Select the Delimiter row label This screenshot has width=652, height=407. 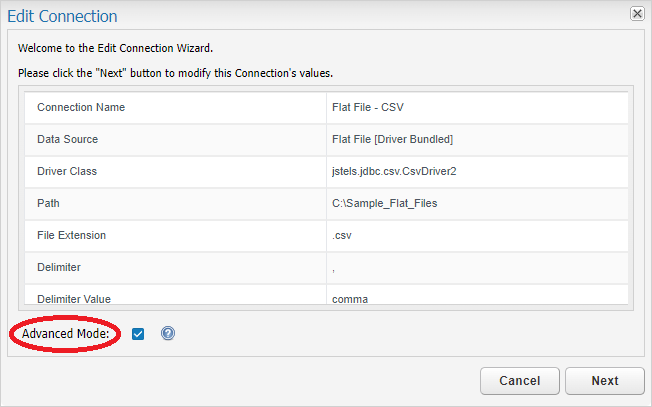[59, 267]
